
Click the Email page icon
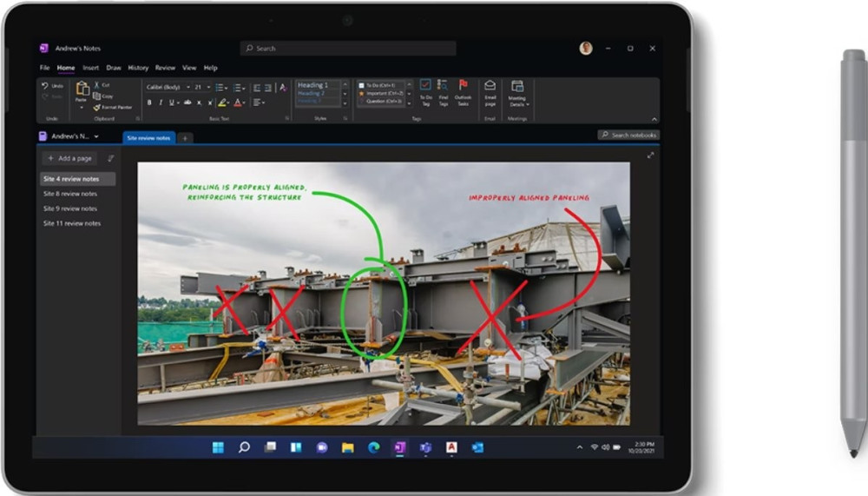[x=490, y=86]
